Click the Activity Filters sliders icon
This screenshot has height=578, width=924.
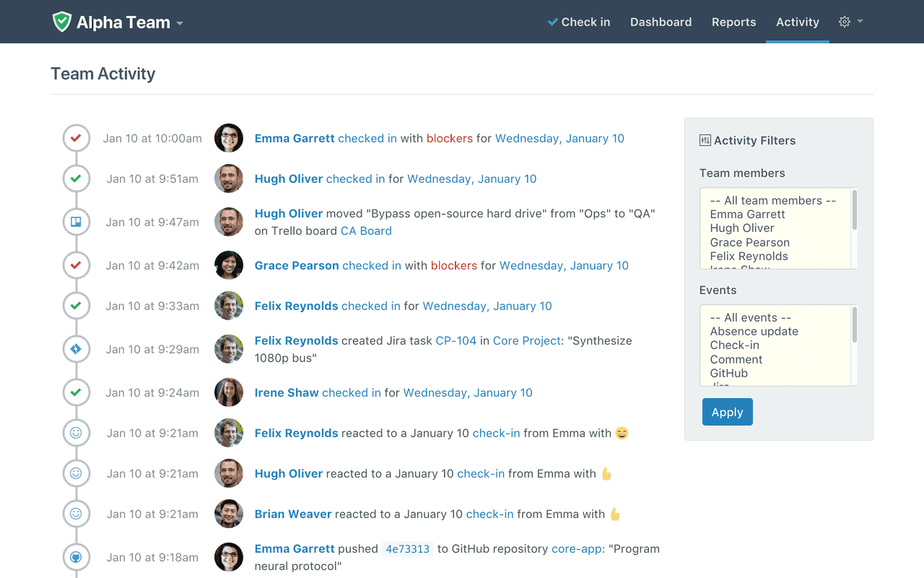pos(705,140)
